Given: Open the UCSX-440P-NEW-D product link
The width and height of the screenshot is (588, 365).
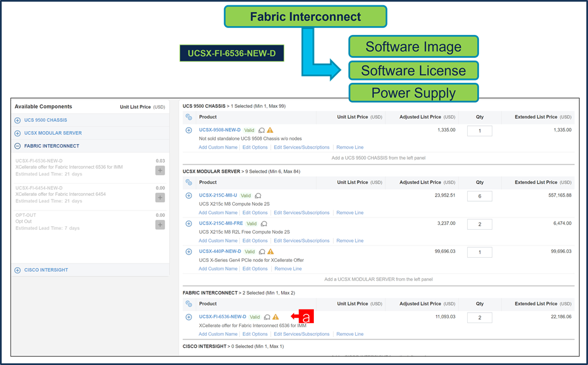Looking at the screenshot, I should coord(220,251).
